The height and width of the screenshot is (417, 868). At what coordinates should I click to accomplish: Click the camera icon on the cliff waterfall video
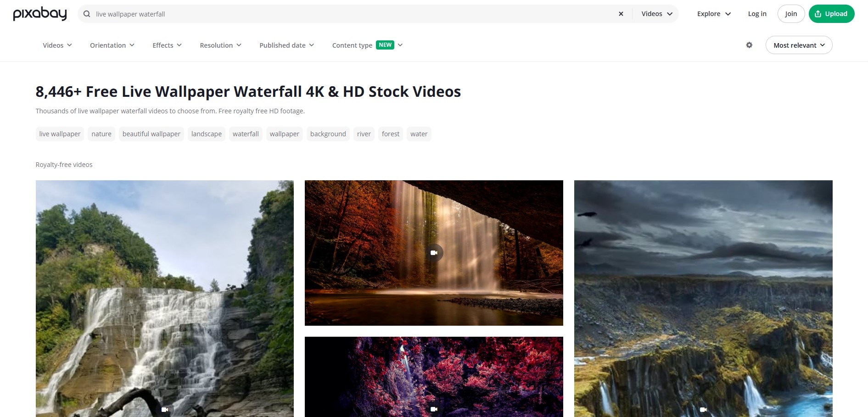point(702,409)
